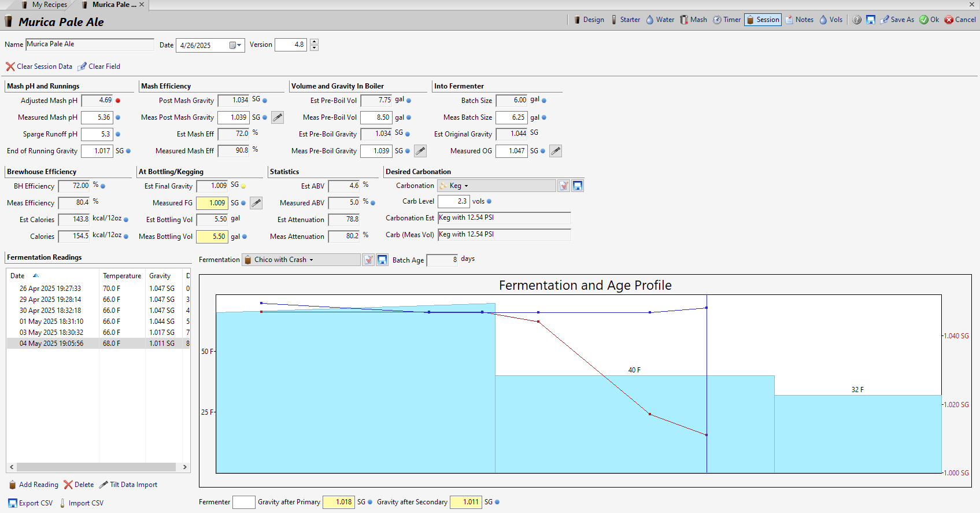The image size is (980, 513).
Task: Open the Fermentation Chico with Crash dropdown
Action: coord(301,260)
